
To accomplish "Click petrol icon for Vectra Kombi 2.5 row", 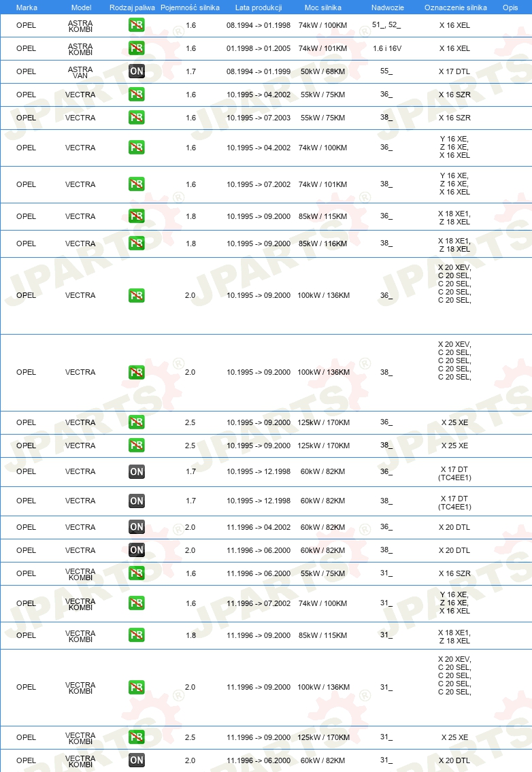I will click(137, 737).
